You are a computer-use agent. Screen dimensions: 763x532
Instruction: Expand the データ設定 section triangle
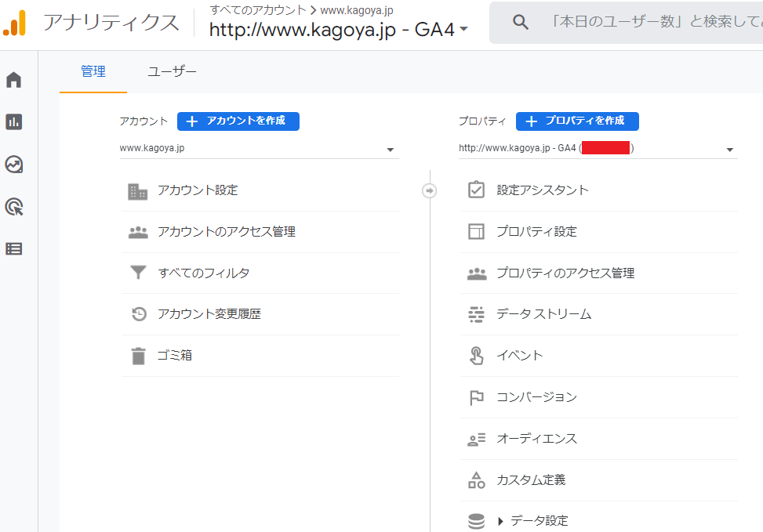[x=500, y=521]
